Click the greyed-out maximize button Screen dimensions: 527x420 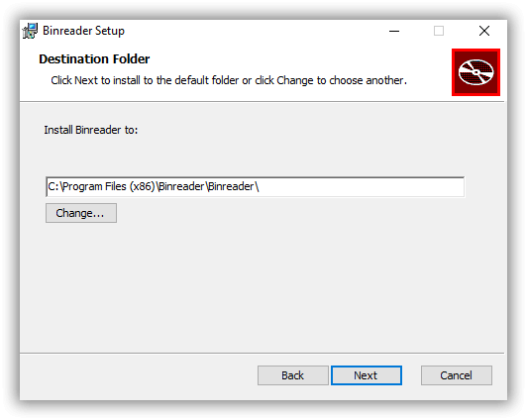(439, 31)
